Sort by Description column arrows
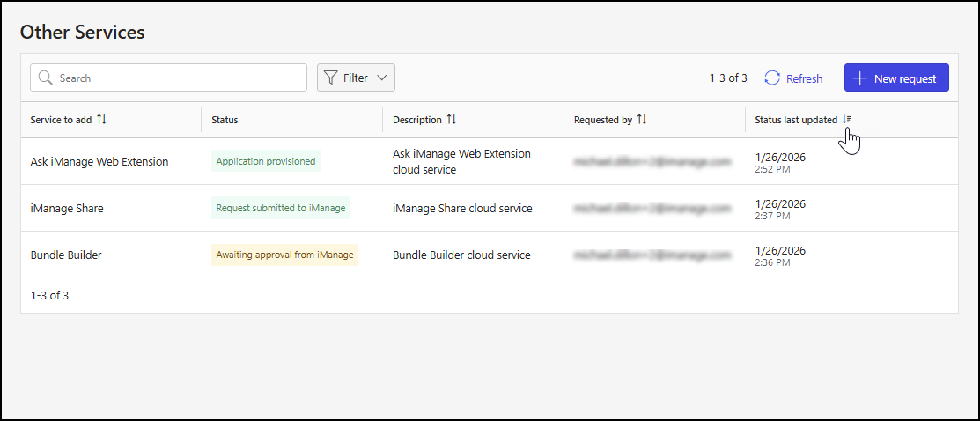The width and height of the screenshot is (980, 421). point(451,120)
